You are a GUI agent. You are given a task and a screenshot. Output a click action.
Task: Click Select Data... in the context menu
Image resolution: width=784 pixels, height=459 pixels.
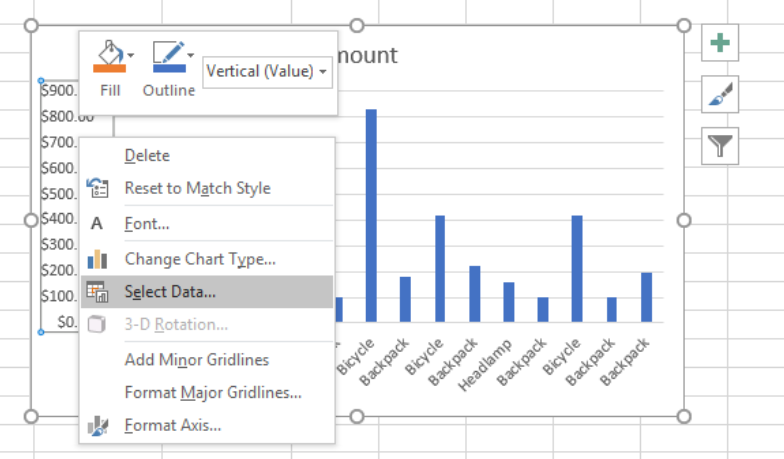(x=207, y=292)
